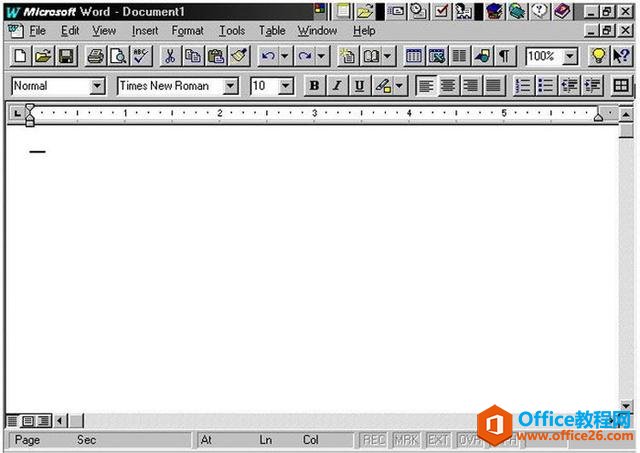Center-align the paragraph
The width and height of the screenshot is (640, 453).
coord(448,86)
